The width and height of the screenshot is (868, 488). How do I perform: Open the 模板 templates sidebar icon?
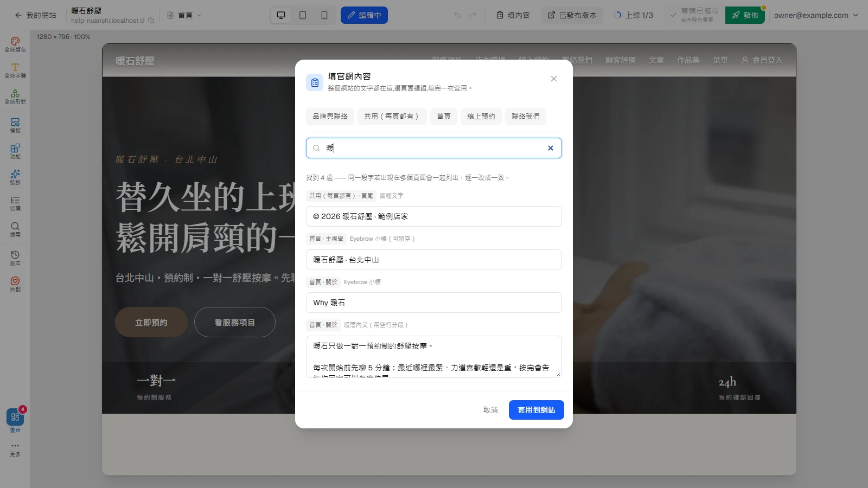tap(15, 125)
